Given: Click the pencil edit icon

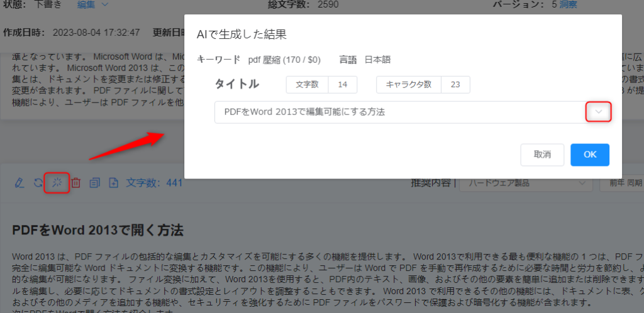Looking at the screenshot, I should point(19,182).
